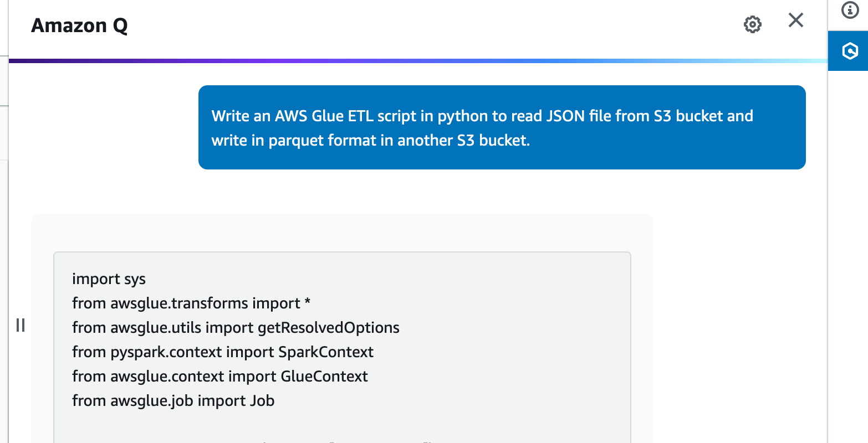The height and width of the screenshot is (443, 868).
Task: Click the info circle icon
Action: click(850, 10)
